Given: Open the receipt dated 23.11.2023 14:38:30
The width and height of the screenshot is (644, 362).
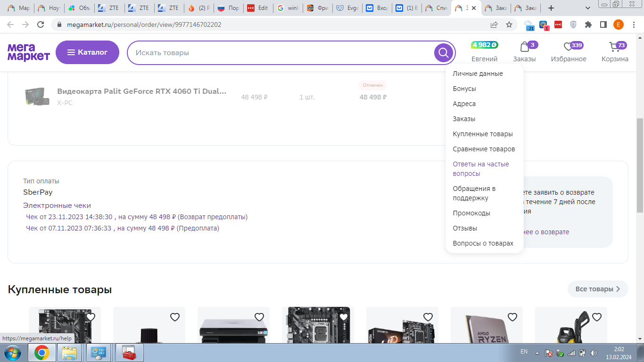Looking at the screenshot, I should coord(137,217).
